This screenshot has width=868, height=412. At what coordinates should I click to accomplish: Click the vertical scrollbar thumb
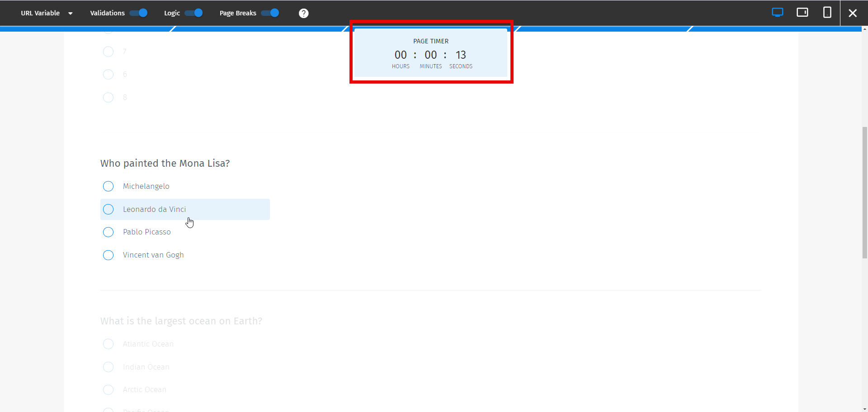(x=864, y=192)
